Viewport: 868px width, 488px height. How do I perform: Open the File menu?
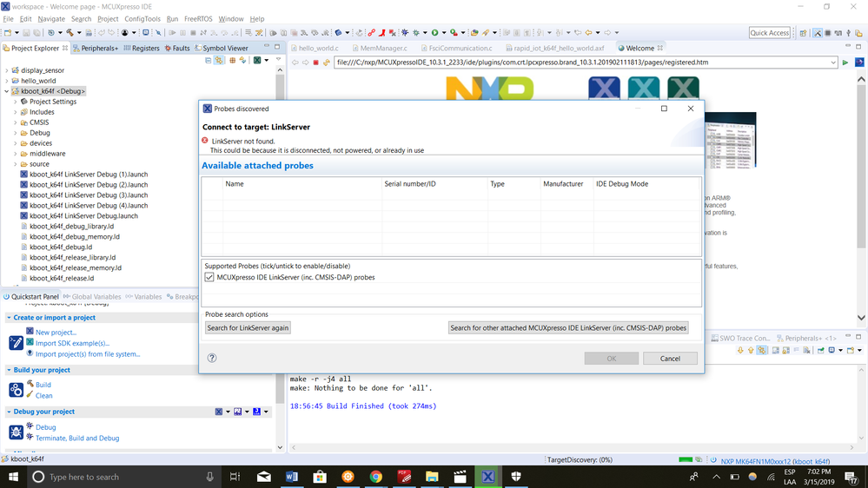coord(9,19)
